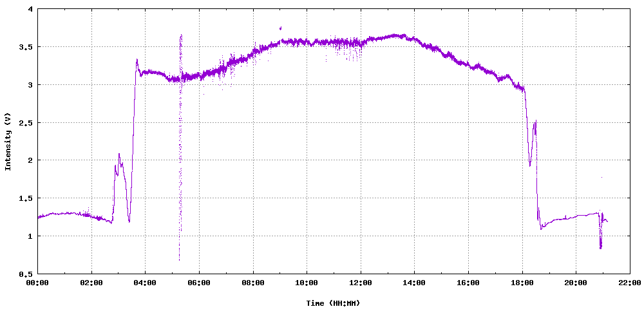Viewport: 644px width, 309px height.
Task: Click the isolated data point near 21:00 at 1.75
Action: (601, 177)
